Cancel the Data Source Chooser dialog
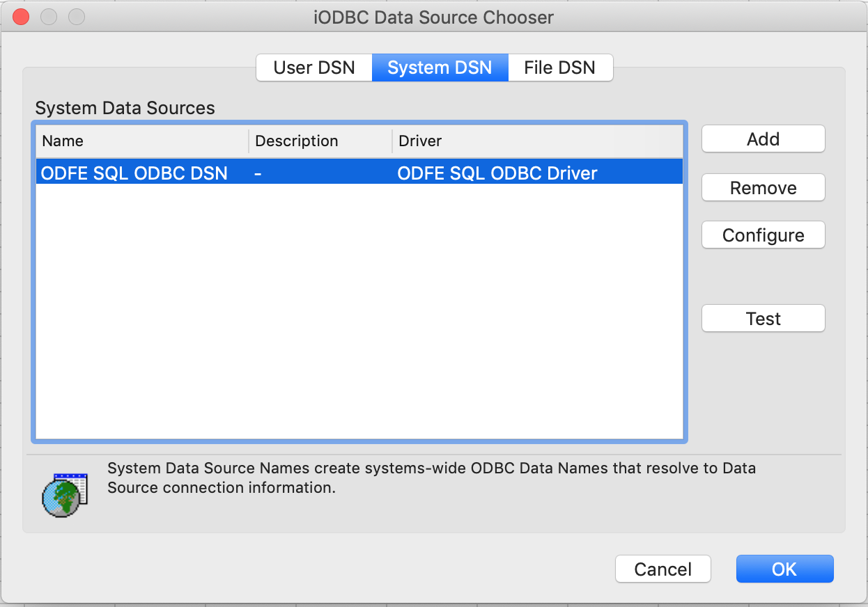This screenshot has height=607, width=868. pyautogui.click(x=662, y=569)
